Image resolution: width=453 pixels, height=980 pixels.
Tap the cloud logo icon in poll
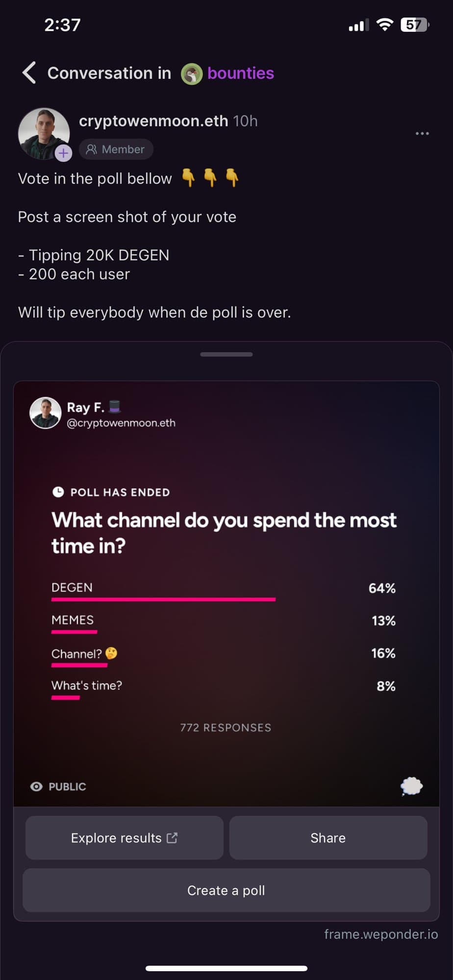[x=411, y=786]
